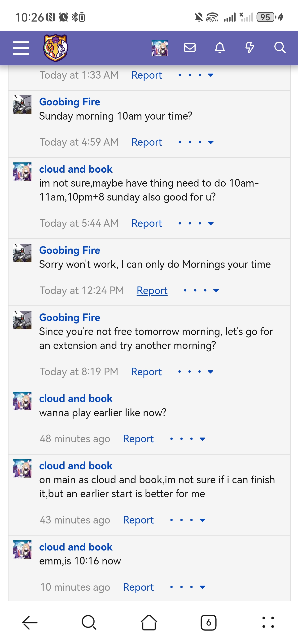Viewport: 298px width, 644px height.
Task: Open the browser four-dot menu
Action: [268, 622]
